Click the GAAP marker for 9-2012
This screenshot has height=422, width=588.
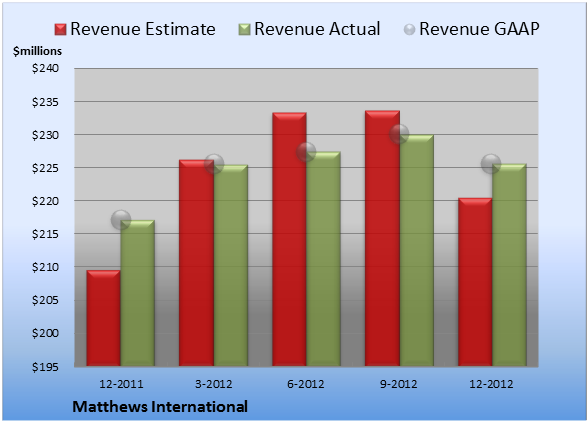click(399, 134)
